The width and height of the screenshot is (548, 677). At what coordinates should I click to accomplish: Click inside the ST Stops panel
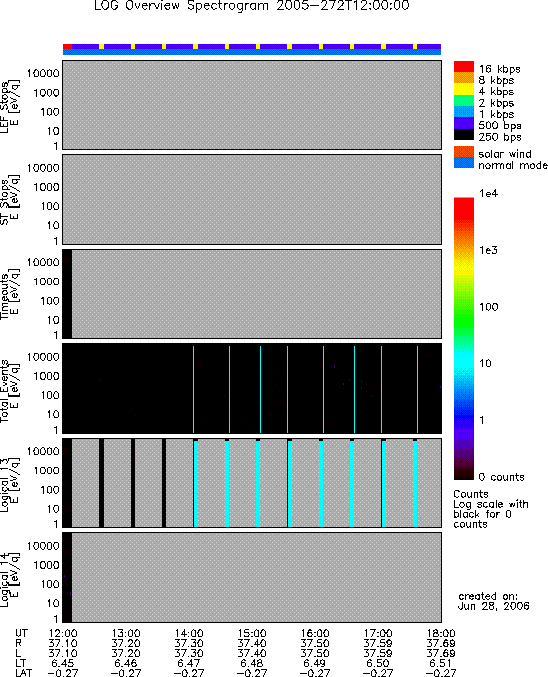point(252,199)
